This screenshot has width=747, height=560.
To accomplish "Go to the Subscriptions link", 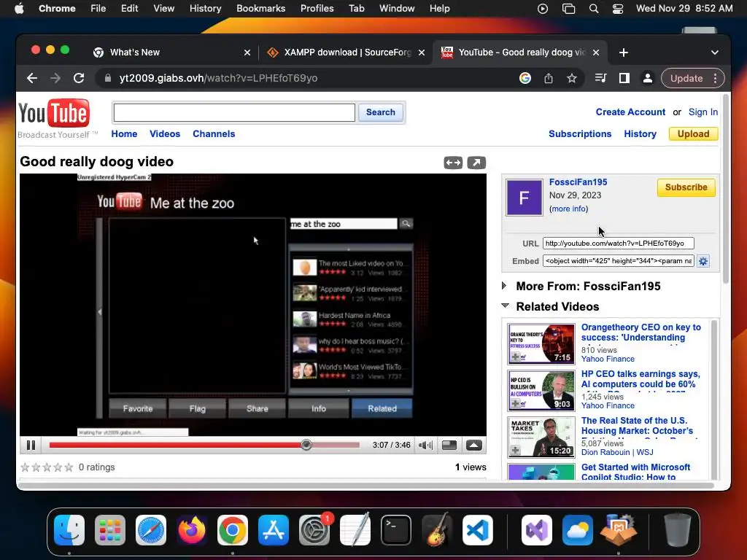I will [x=580, y=134].
